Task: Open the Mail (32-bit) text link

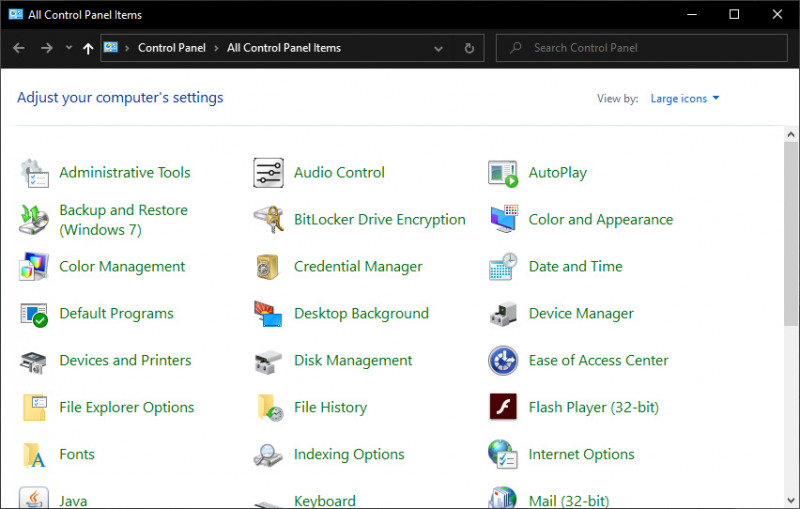Action: pos(569,501)
